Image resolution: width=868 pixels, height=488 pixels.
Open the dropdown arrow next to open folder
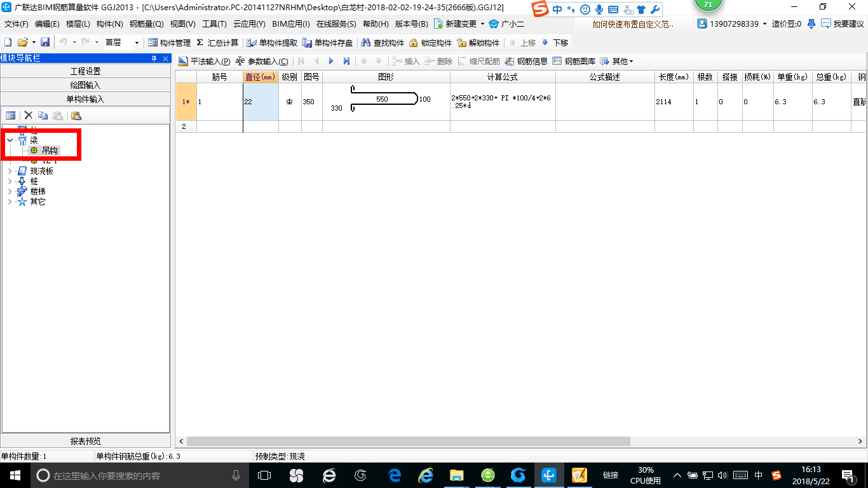pyautogui.click(x=34, y=43)
